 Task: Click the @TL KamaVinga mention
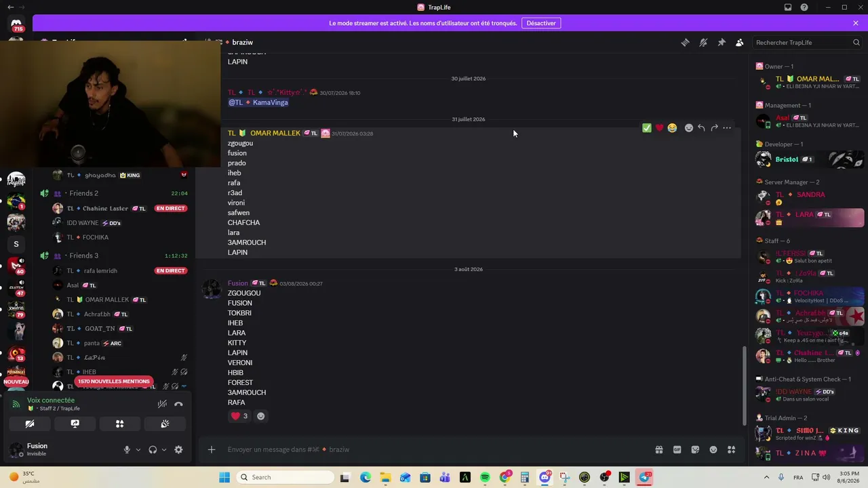(x=258, y=102)
